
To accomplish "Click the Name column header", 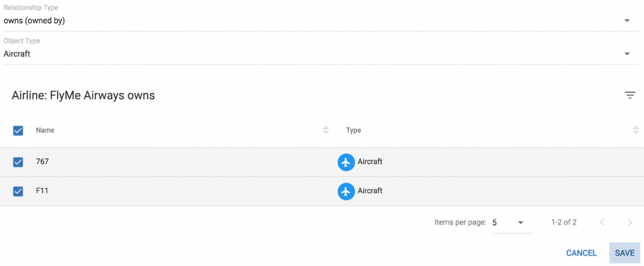I will click(x=45, y=130).
